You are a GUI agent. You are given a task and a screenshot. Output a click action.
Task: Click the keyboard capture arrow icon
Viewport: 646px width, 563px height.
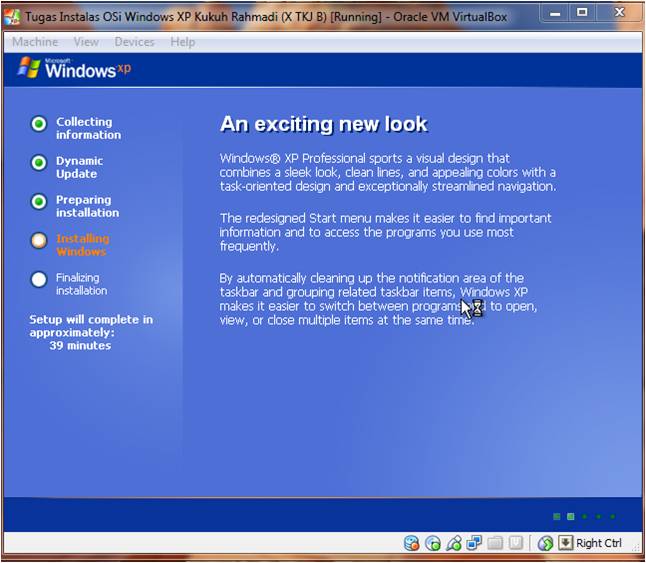[566, 543]
